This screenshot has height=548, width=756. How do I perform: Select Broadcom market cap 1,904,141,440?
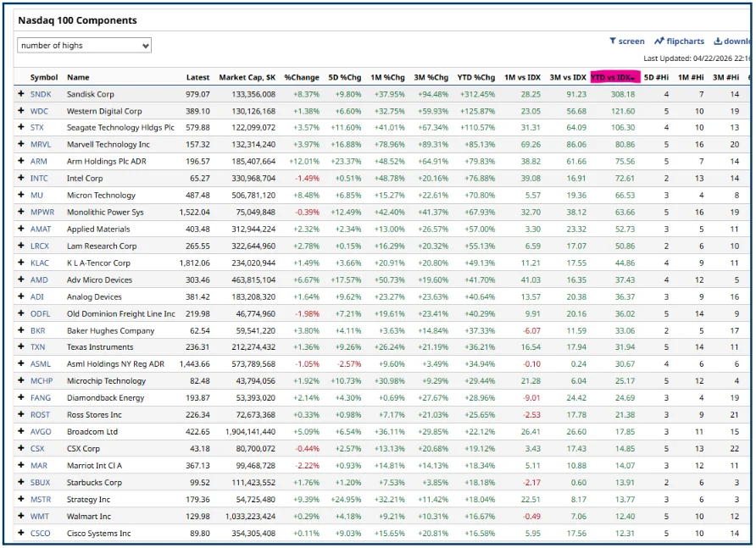(250, 431)
